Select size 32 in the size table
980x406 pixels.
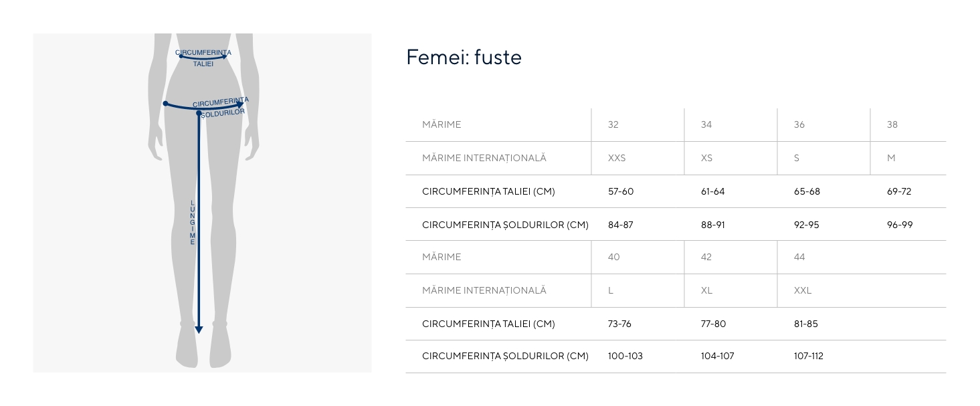613,125
